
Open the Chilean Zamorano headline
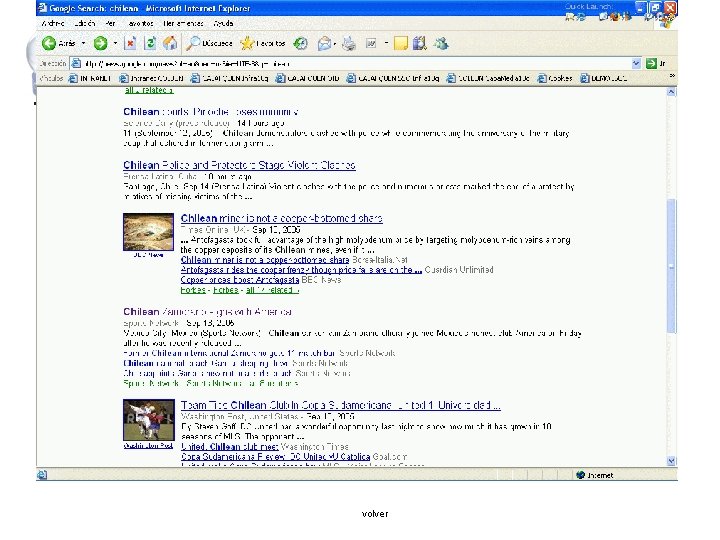208,312
